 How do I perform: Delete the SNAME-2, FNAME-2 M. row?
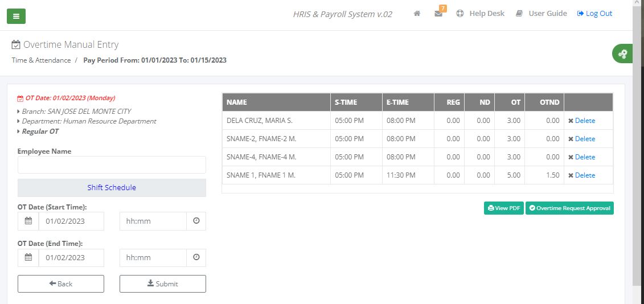pyautogui.click(x=581, y=139)
